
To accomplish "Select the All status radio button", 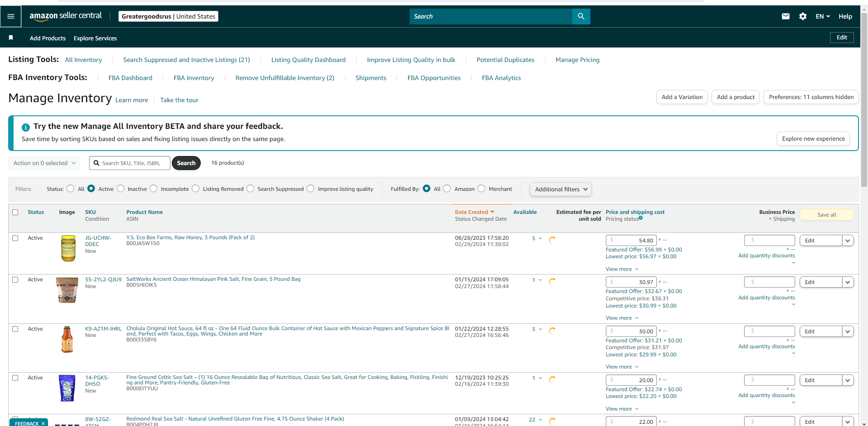I will [x=71, y=189].
